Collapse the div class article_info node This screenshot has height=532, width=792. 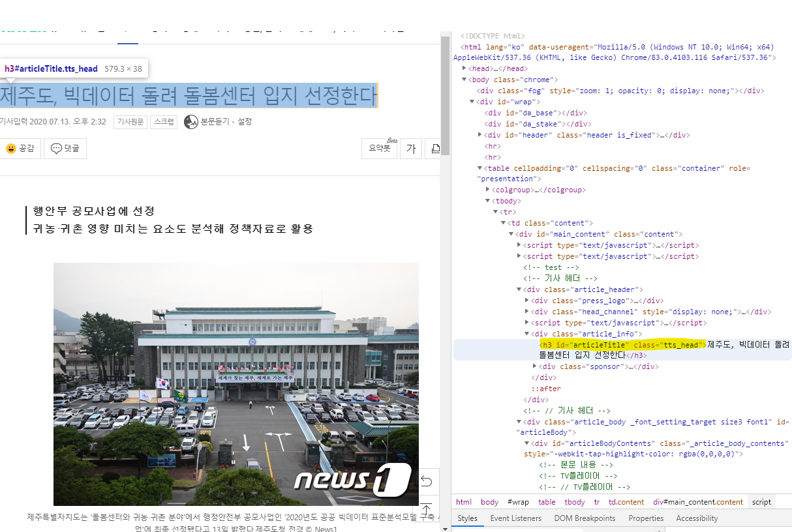coord(526,334)
